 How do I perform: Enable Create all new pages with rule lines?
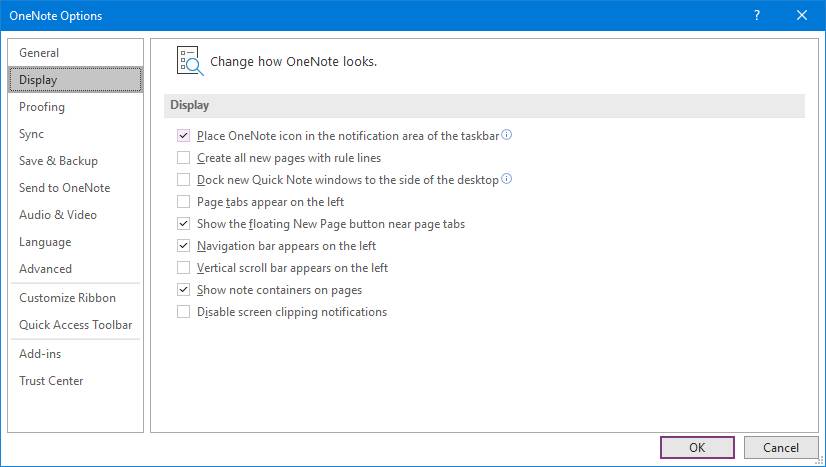click(183, 158)
